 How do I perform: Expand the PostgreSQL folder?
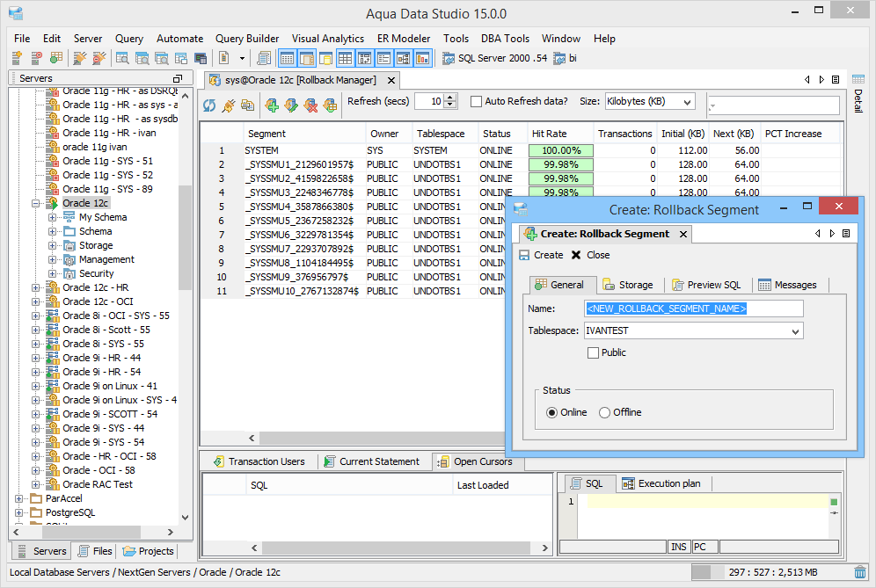19,512
